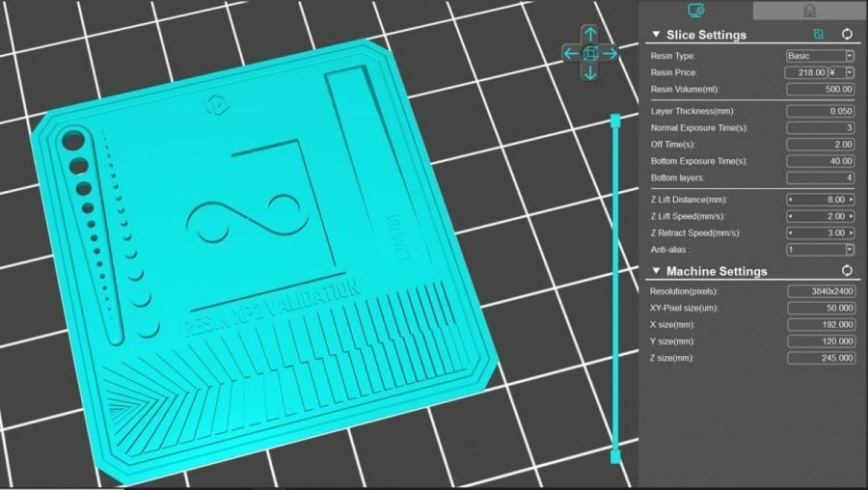Rotate view with the left arrow
868x490 pixels.
coord(571,54)
